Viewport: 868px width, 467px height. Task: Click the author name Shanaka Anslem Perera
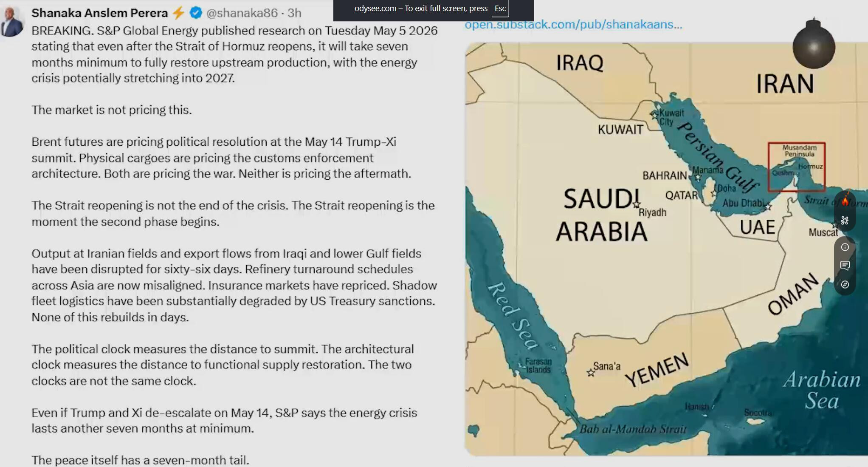100,13
